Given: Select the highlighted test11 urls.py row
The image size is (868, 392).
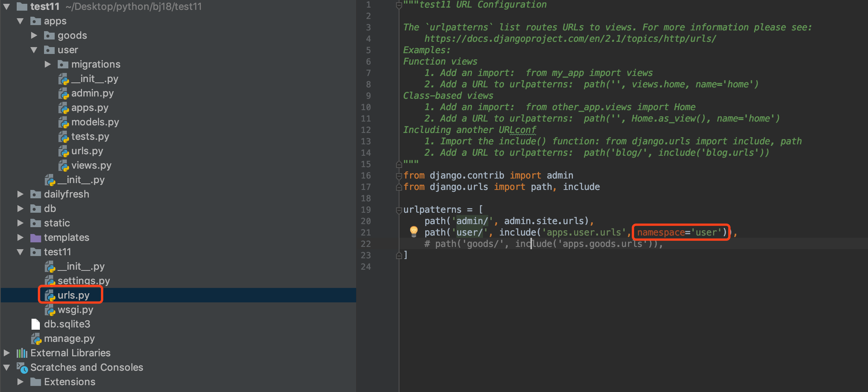Looking at the screenshot, I should tap(178, 295).
